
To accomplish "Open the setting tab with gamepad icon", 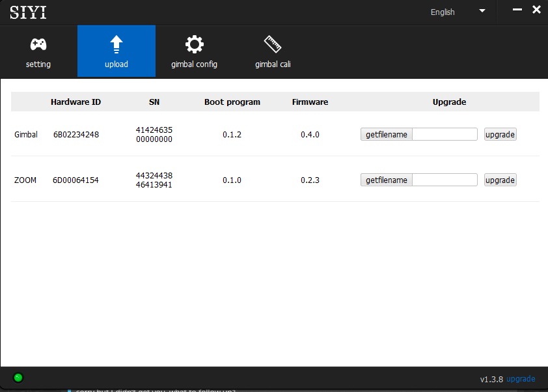I will [x=38, y=51].
